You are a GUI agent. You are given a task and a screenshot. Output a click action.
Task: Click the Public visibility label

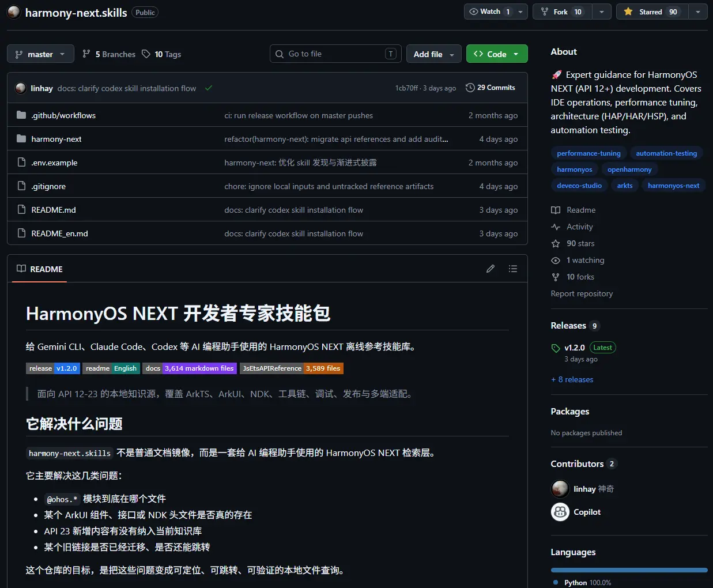tap(145, 12)
